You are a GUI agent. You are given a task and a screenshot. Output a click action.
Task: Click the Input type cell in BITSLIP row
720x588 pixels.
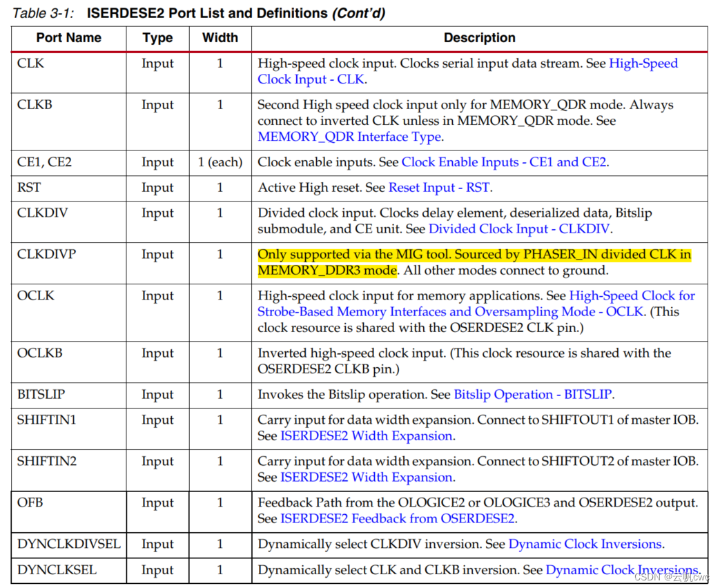coord(157,395)
